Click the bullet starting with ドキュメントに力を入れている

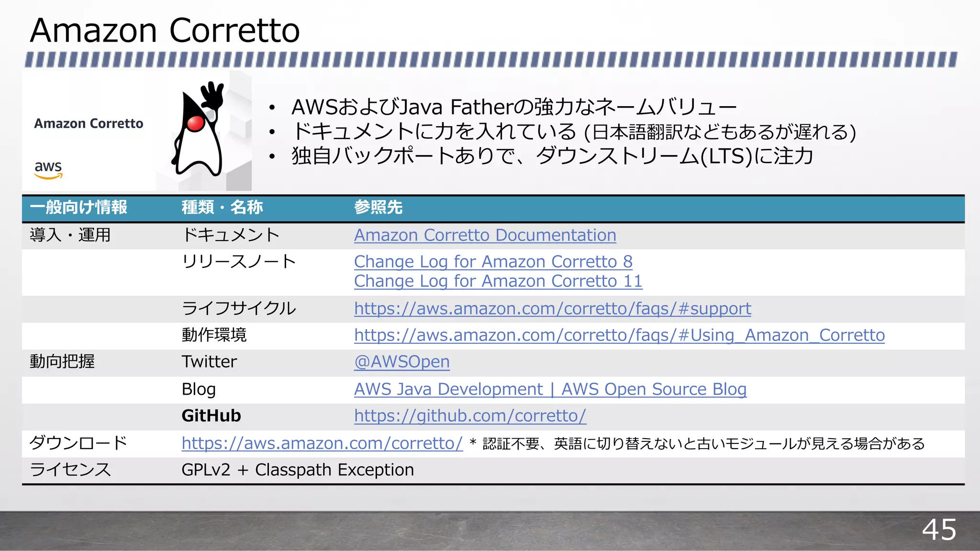click(573, 132)
